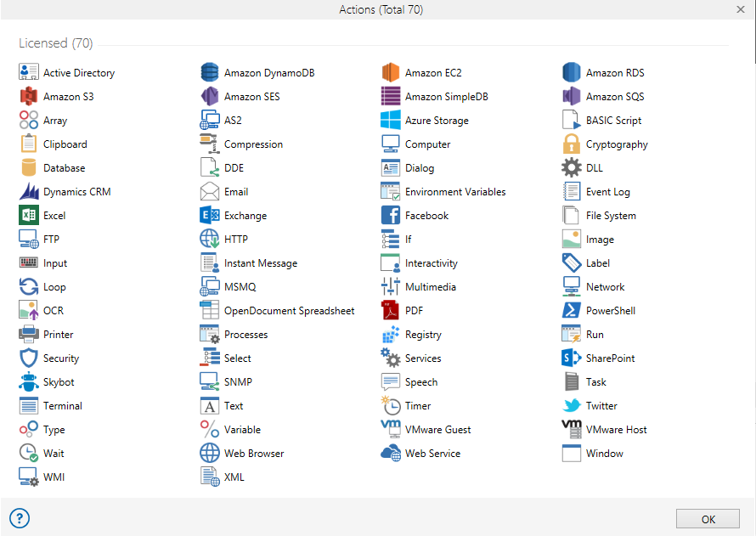The height and width of the screenshot is (536, 756).
Task: Click the SharePoint icon
Action: 572,358
